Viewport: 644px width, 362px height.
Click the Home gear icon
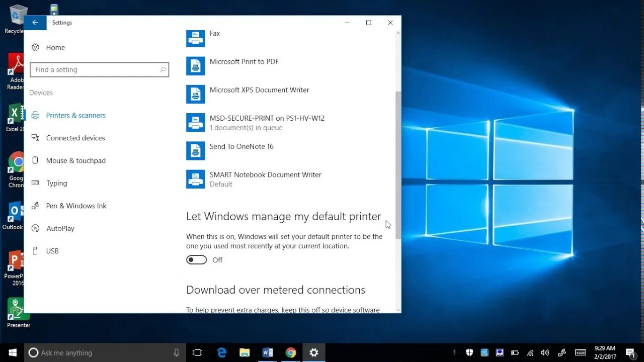point(35,47)
